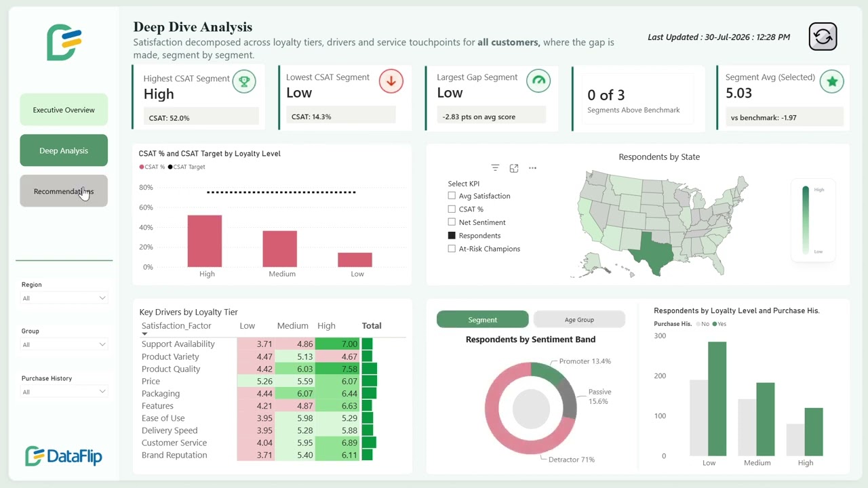Check the Avg Satisfaction KPI box
This screenshot has height=488, width=868.
452,196
